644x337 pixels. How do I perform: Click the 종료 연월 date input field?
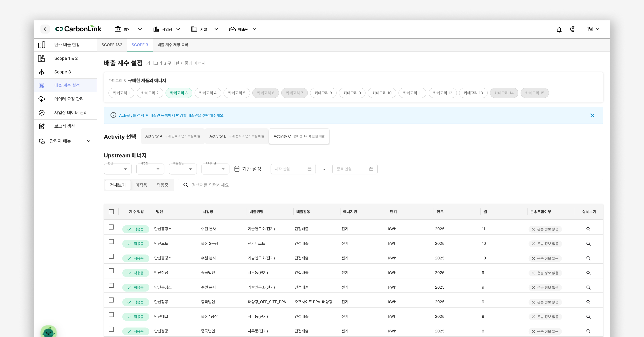(355, 169)
